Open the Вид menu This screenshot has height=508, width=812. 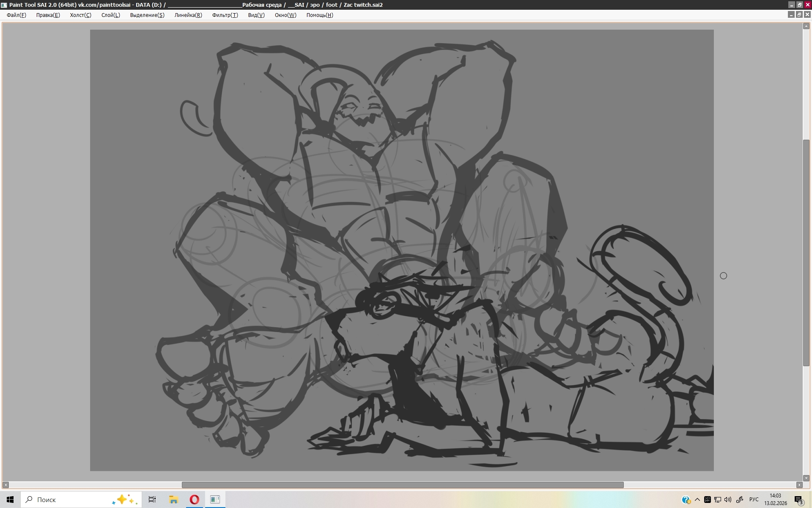pyautogui.click(x=256, y=15)
